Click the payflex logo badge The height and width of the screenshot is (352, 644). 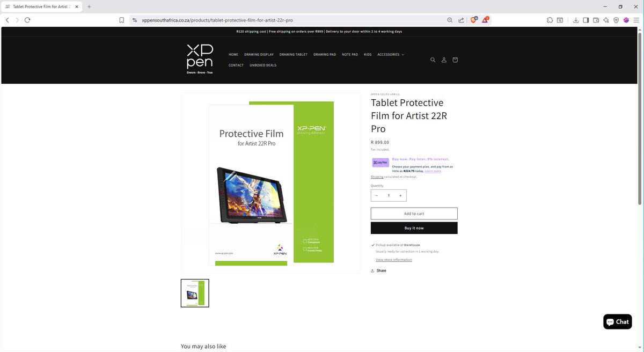[380, 163]
